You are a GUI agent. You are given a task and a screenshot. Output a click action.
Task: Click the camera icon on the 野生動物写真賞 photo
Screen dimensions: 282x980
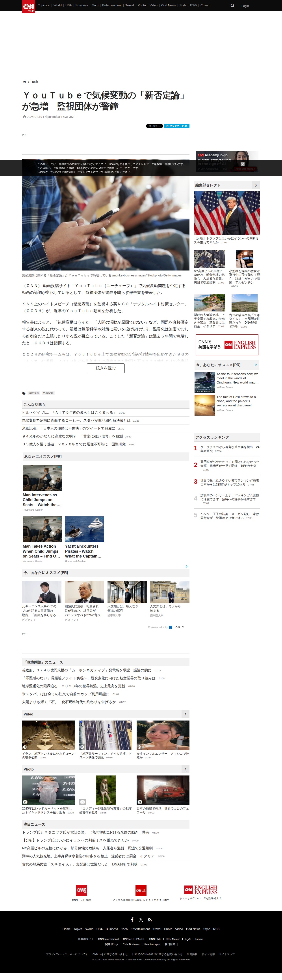(83, 802)
